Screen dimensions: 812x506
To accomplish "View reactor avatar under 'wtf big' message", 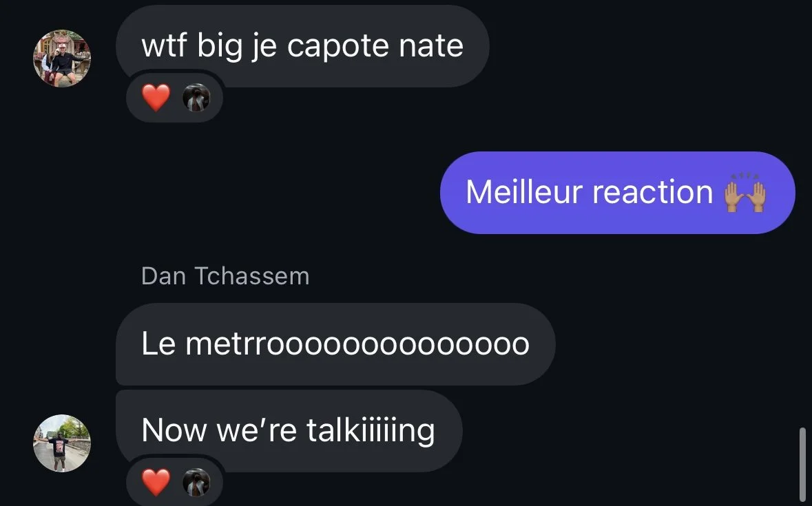I will 196,97.
